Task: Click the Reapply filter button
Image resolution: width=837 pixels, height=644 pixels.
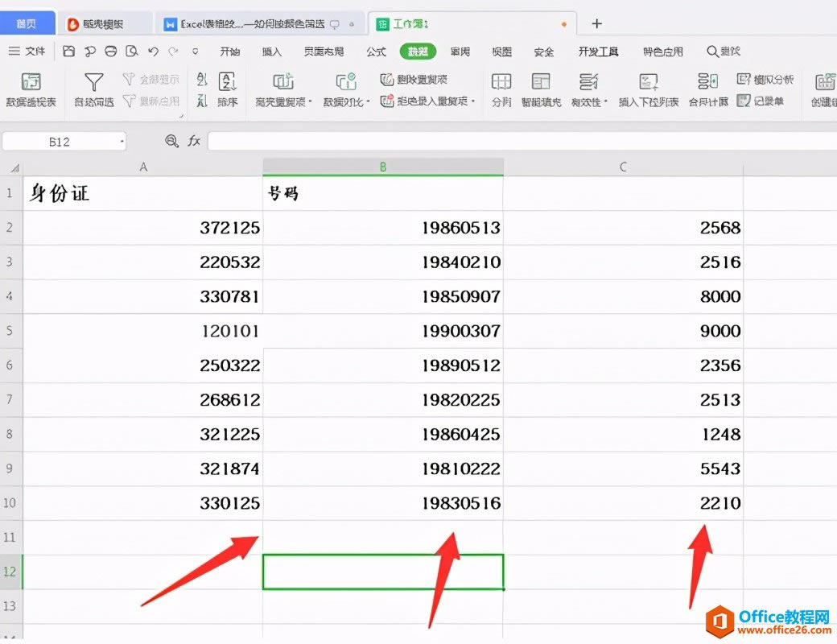Action: (151, 101)
